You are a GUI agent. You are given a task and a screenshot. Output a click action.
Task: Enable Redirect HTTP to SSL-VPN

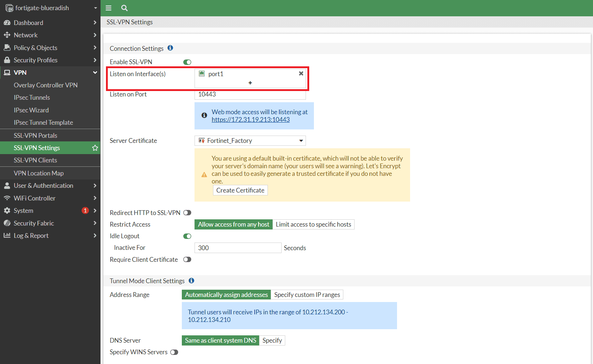[x=187, y=212]
